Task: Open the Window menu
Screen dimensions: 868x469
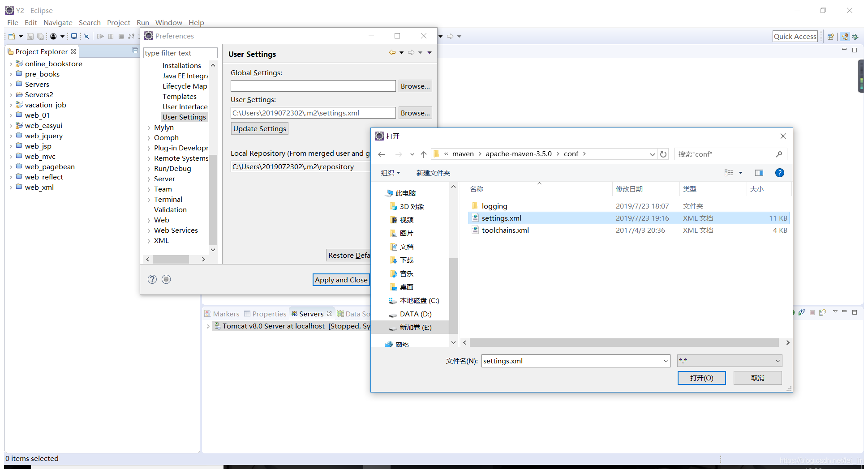Action: pos(168,22)
